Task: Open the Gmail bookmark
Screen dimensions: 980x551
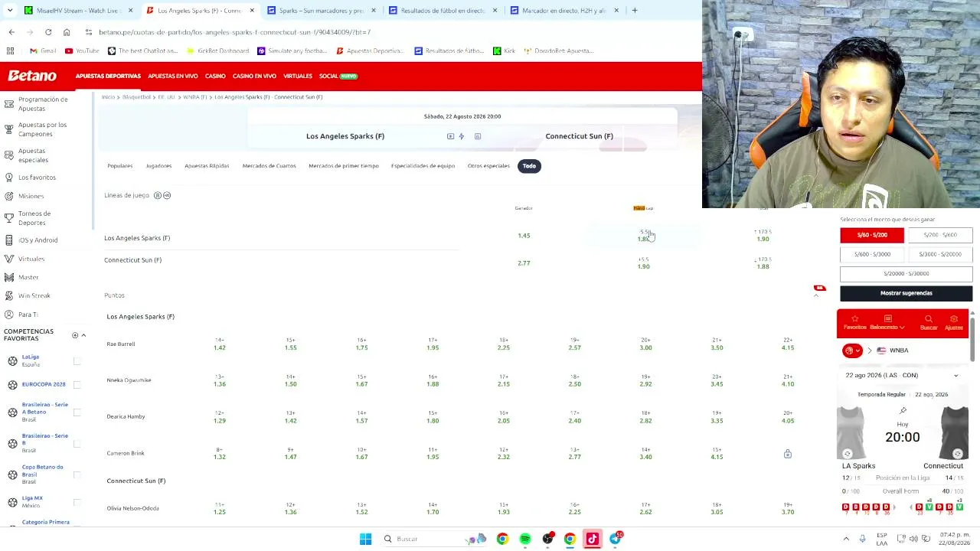Action: 43,51
